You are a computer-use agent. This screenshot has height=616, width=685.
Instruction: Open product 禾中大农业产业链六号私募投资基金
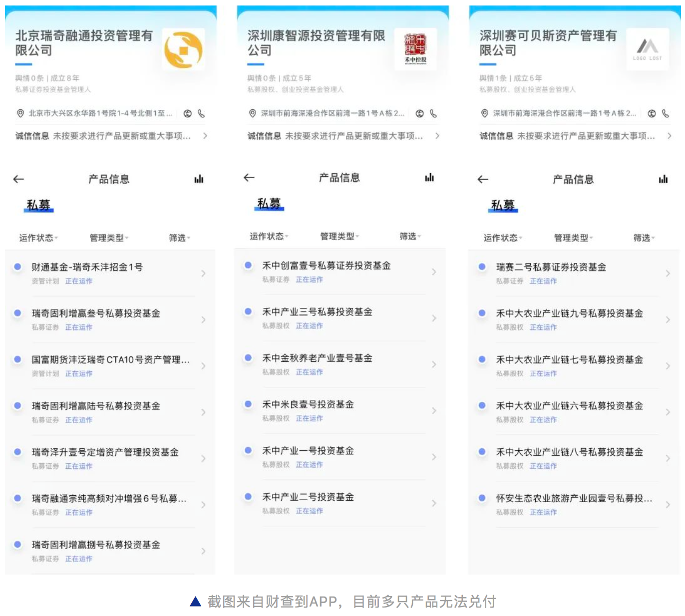click(574, 412)
